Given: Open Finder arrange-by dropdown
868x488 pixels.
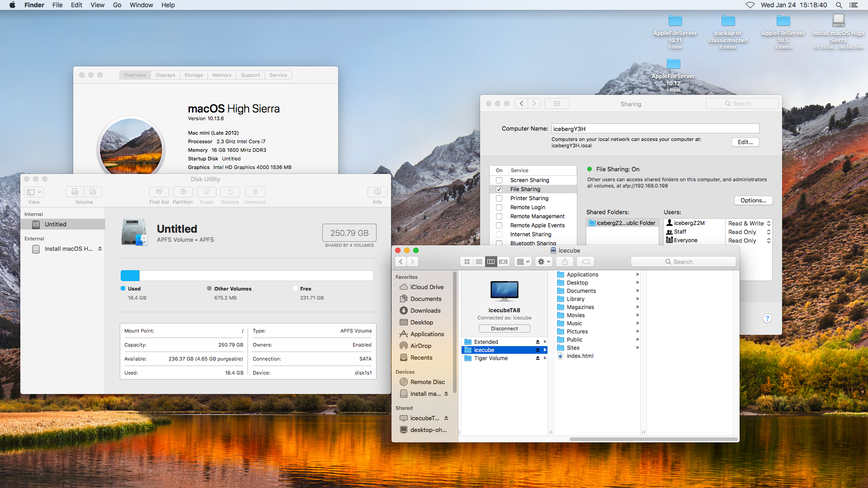Looking at the screenshot, I should click(523, 262).
